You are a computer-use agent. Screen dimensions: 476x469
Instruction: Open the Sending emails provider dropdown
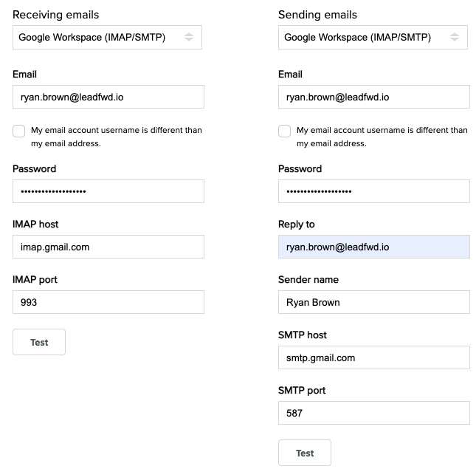[373, 38]
